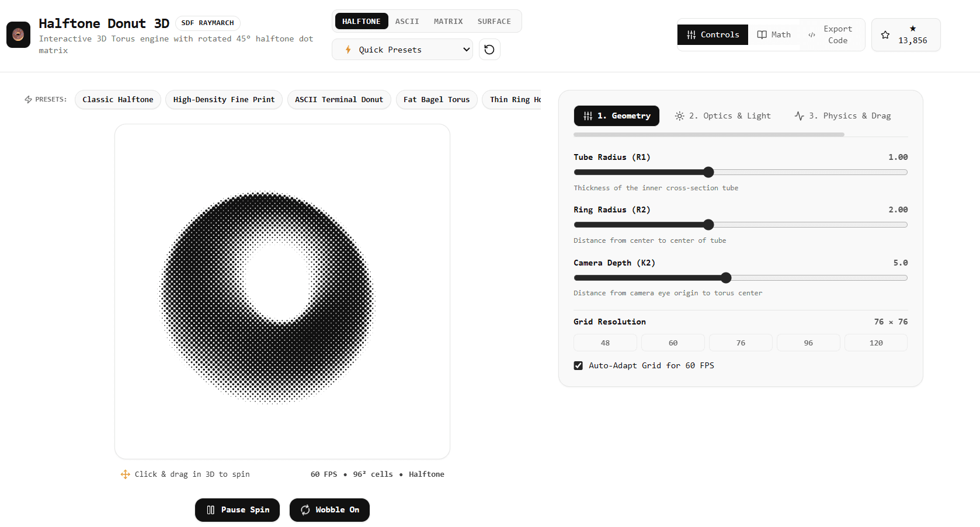Select the 2. Optics & Light tab
The height and width of the screenshot is (527, 980).
click(x=722, y=116)
